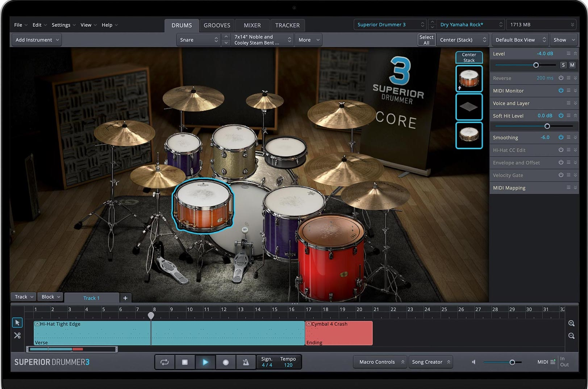Start recording
Screen dimensions: 588x389
(225, 362)
